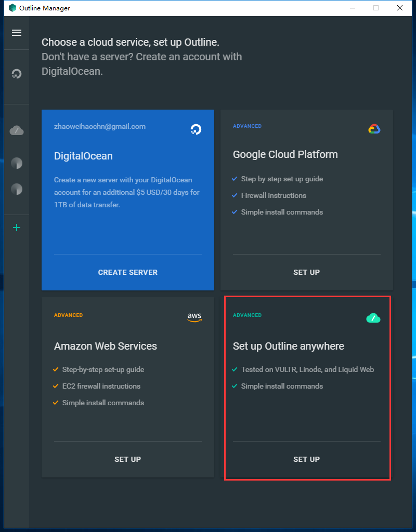Click the green plus to add server
Viewport: 416px width, 532px height.
click(x=17, y=228)
